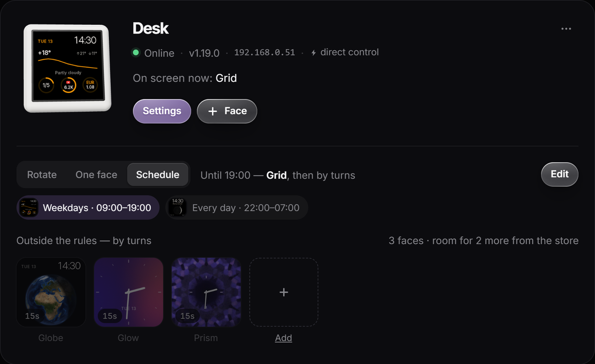The height and width of the screenshot is (364, 595).
Task: Click the Desk device title
Action: [x=150, y=28]
